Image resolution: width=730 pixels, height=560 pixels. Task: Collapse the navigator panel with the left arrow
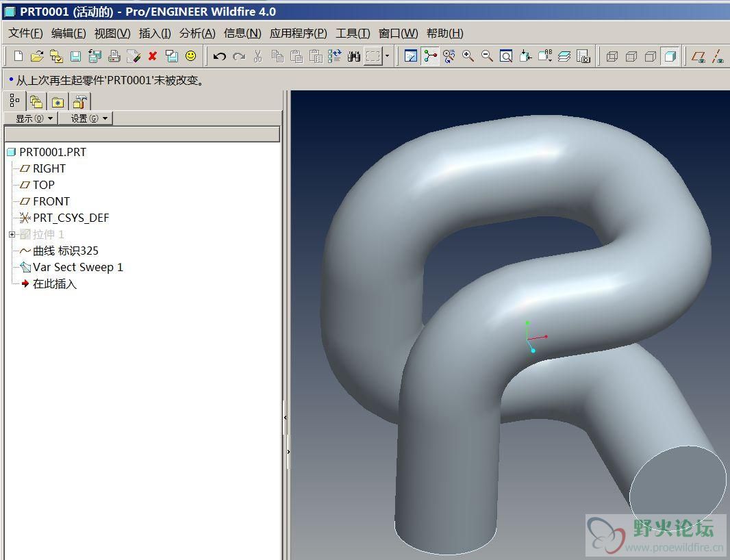(x=286, y=418)
